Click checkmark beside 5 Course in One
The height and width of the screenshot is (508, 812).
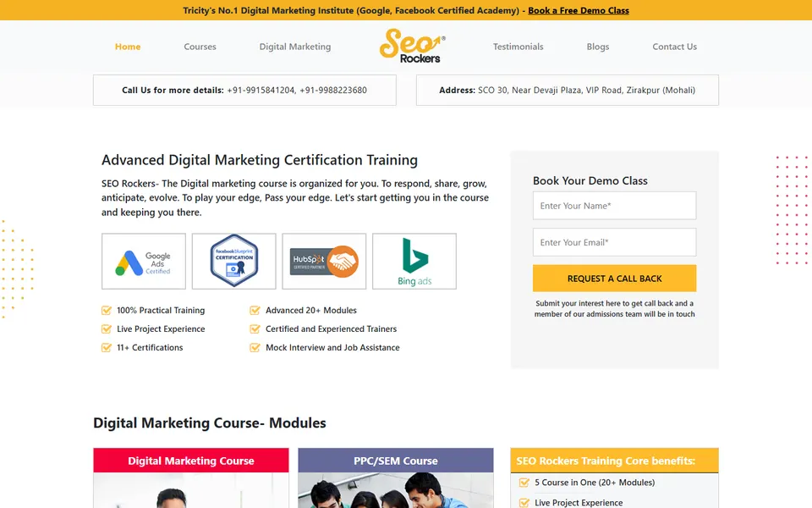tap(524, 483)
